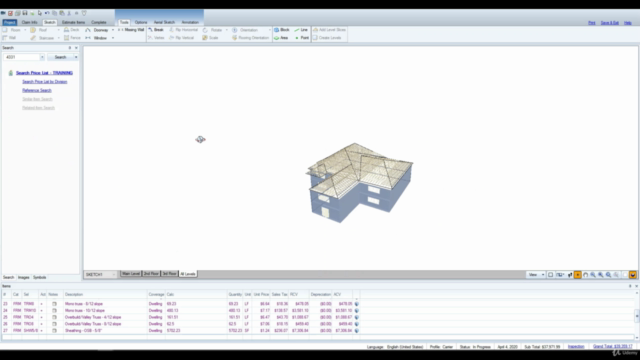Switch to 3rd Floor level tab
Image resolution: width=640 pixels, height=360 pixels.
pos(169,274)
